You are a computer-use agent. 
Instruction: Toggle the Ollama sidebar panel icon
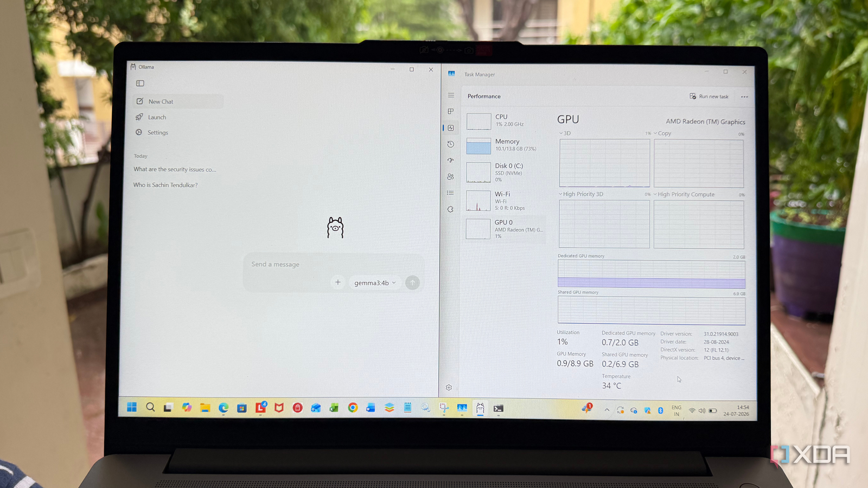pos(140,83)
